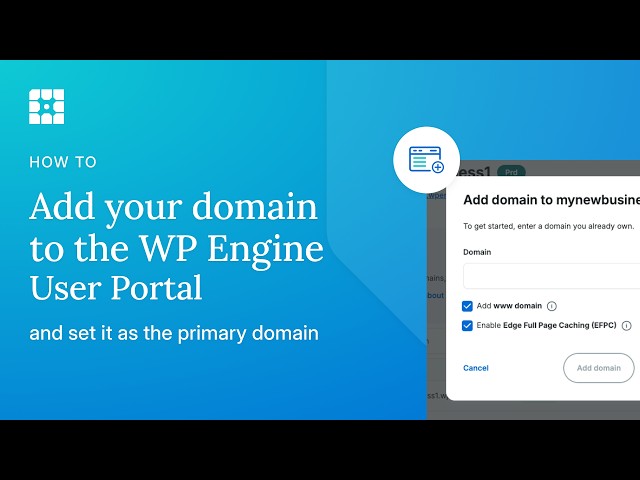This screenshot has width=640, height=480.
Task: Click the Cancel link in the dialog
Action: (476, 368)
